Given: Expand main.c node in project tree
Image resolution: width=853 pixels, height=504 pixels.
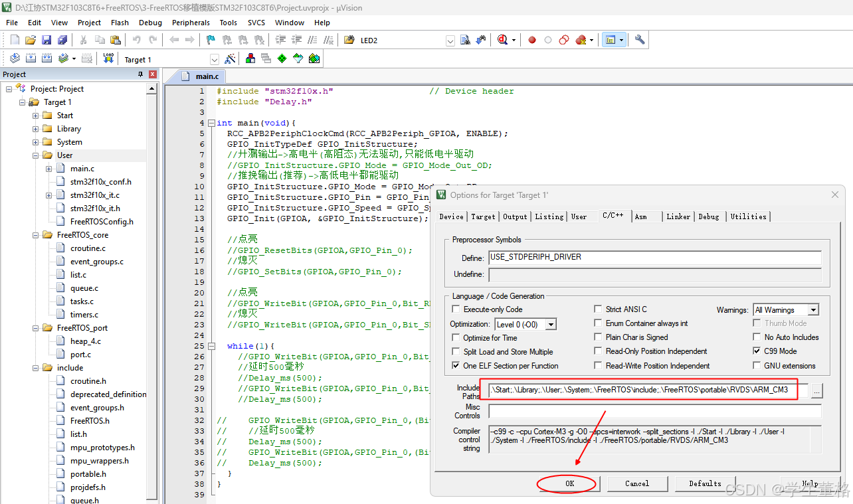Looking at the screenshot, I should click(48, 169).
